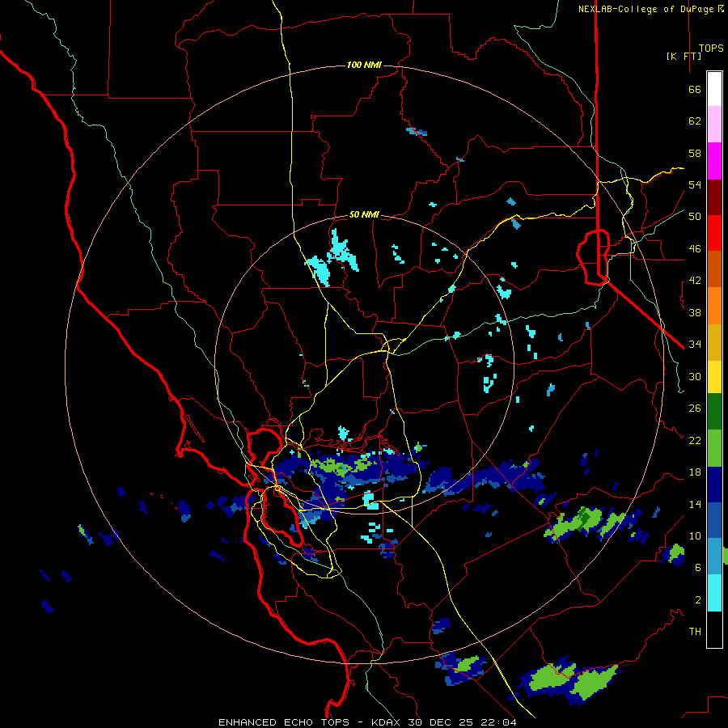Click the magenta legend swatch
728x728 pixels.
714,161
